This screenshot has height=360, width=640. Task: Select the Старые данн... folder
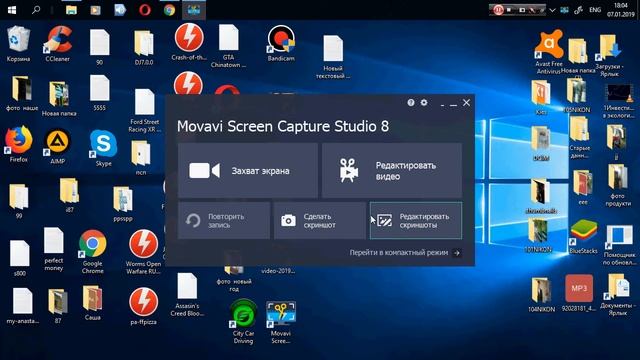(579, 138)
